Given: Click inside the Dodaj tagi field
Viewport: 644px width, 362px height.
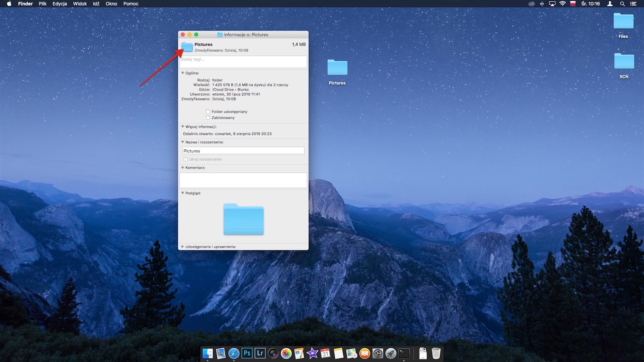Looking at the screenshot, I should click(x=243, y=61).
